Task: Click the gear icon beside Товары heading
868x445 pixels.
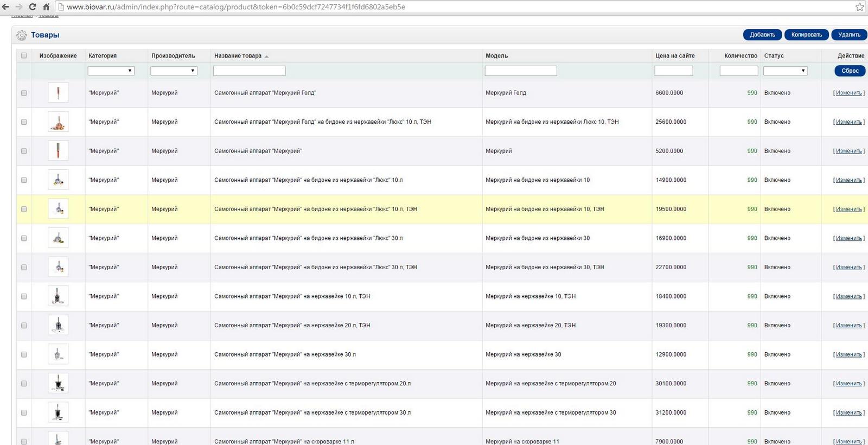Action: (22, 35)
